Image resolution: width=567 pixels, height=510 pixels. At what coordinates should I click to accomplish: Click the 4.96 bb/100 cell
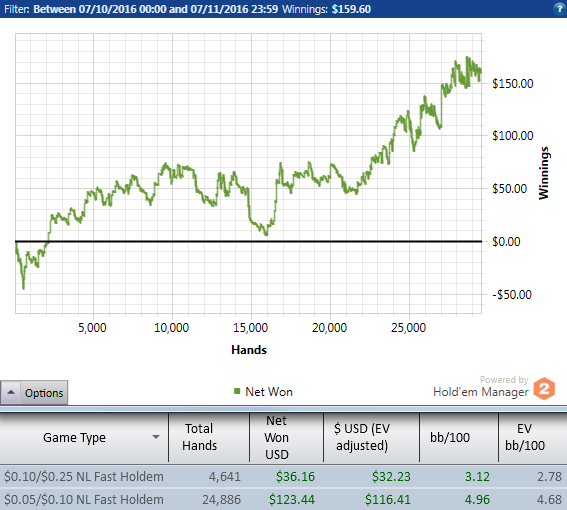[477, 500]
